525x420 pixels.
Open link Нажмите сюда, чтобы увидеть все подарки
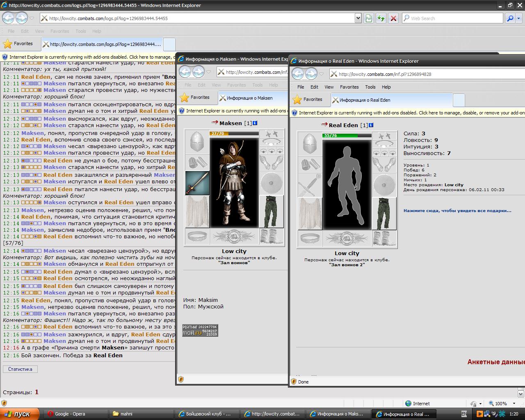457,211
